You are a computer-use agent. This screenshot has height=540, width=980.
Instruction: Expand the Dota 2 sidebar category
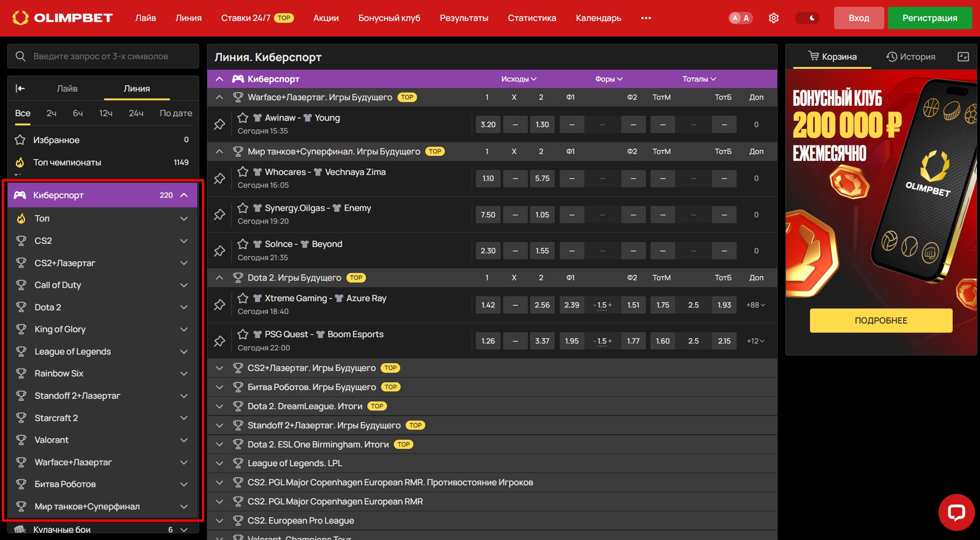click(184, 307)
